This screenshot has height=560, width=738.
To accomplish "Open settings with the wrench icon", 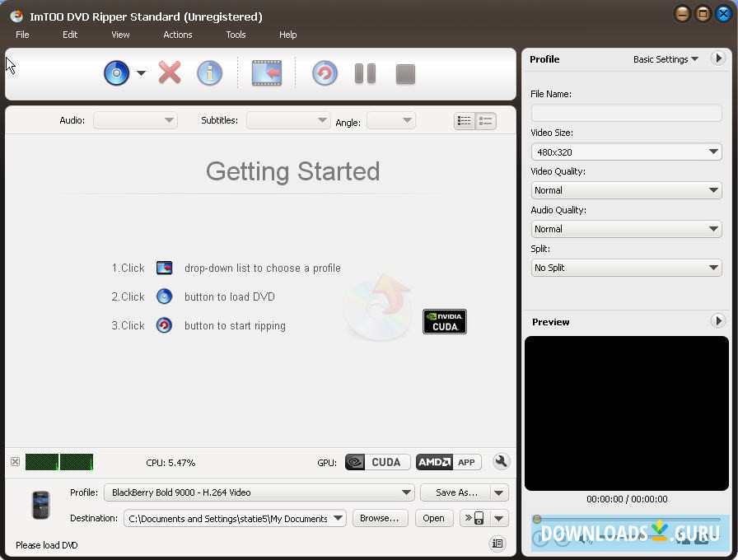I will coord(502,462).
